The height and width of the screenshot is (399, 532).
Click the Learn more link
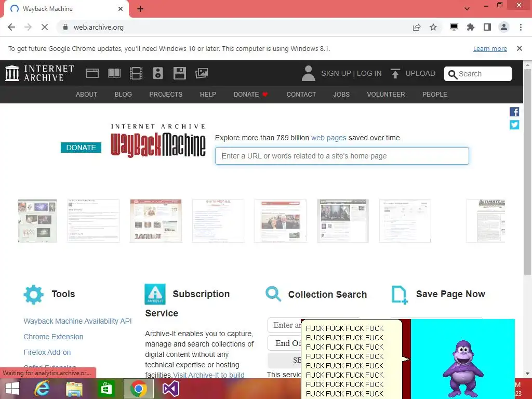tap(490, 48)
